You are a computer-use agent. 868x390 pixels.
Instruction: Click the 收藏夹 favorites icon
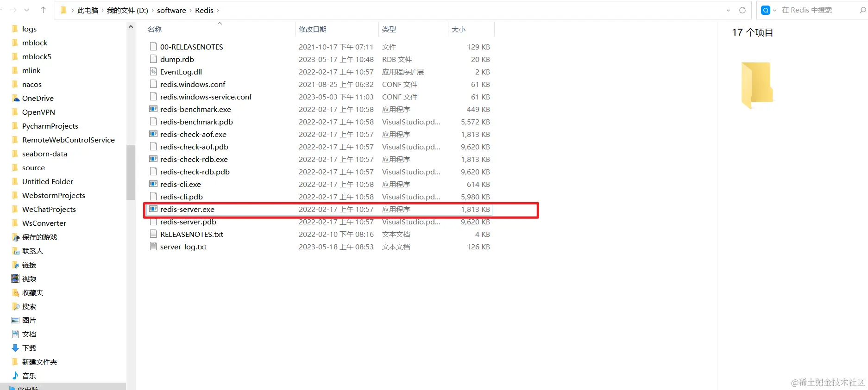coord(16,292)
